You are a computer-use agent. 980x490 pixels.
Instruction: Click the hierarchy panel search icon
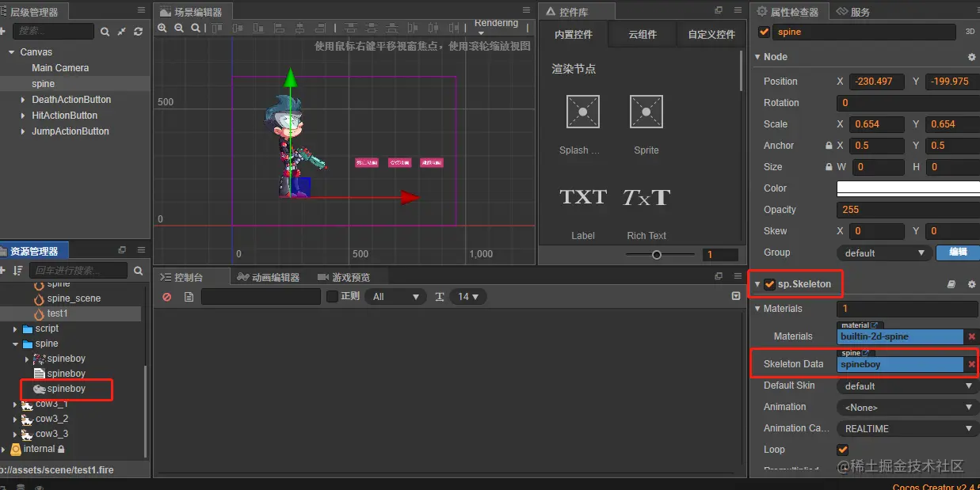(105, 32)
